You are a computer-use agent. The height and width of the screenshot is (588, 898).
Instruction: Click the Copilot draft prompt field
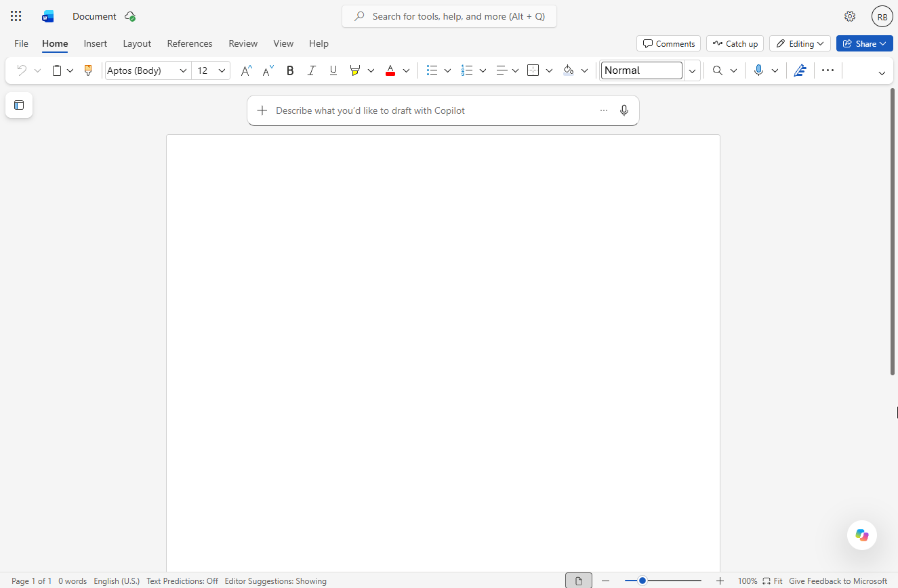tap(443, 110)
